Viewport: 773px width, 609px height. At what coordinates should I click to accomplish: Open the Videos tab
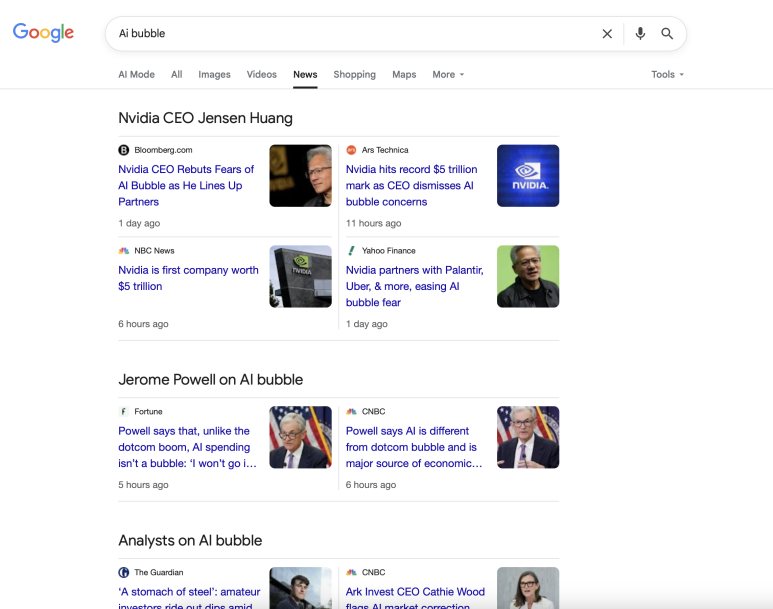coord(262,74)
